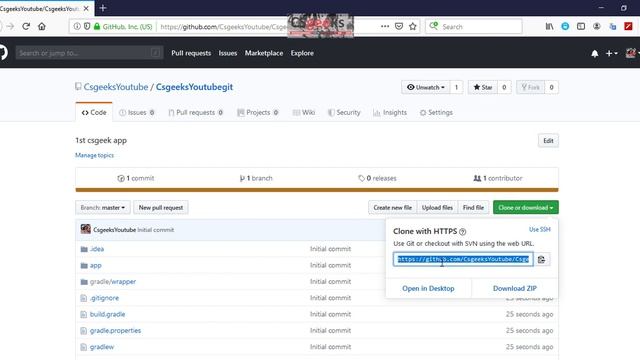Expand the Clone or download dropdown
640x360 pixels.
tap(526, 208)
